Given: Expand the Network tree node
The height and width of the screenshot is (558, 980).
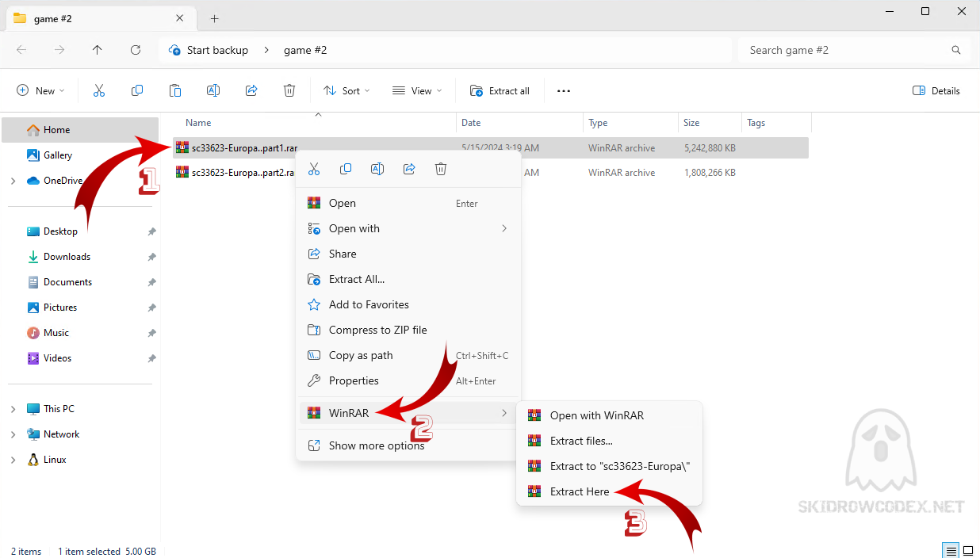Looking at the screenshot, I should click(13, 434).
